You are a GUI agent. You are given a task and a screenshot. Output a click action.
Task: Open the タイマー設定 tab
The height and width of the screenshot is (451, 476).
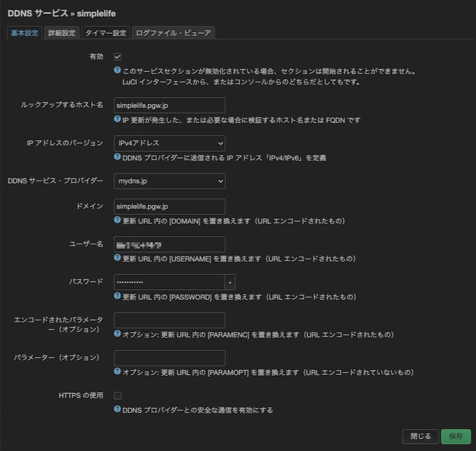105,33
